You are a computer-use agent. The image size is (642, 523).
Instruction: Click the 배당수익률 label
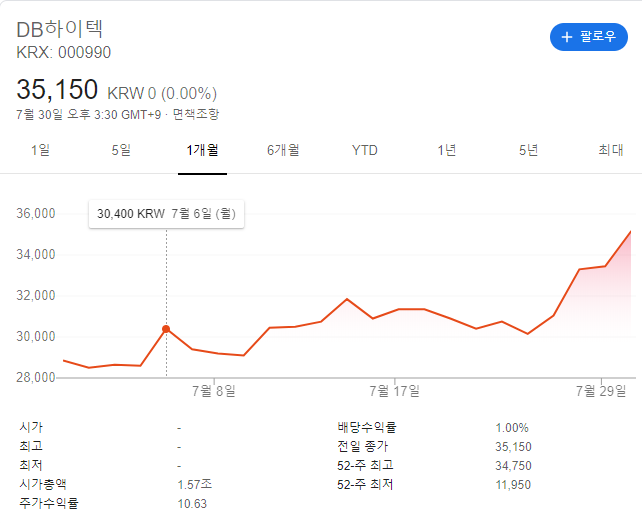(367, 427)
